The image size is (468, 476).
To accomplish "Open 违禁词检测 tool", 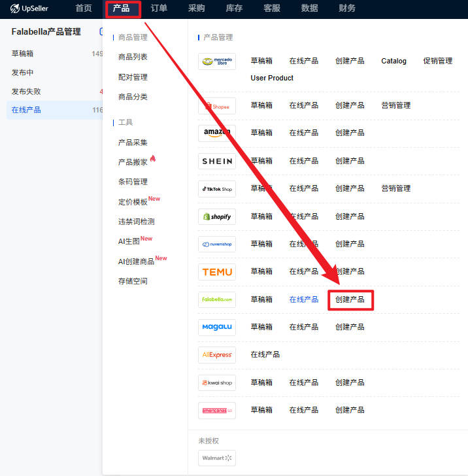I will pos(137,222).
